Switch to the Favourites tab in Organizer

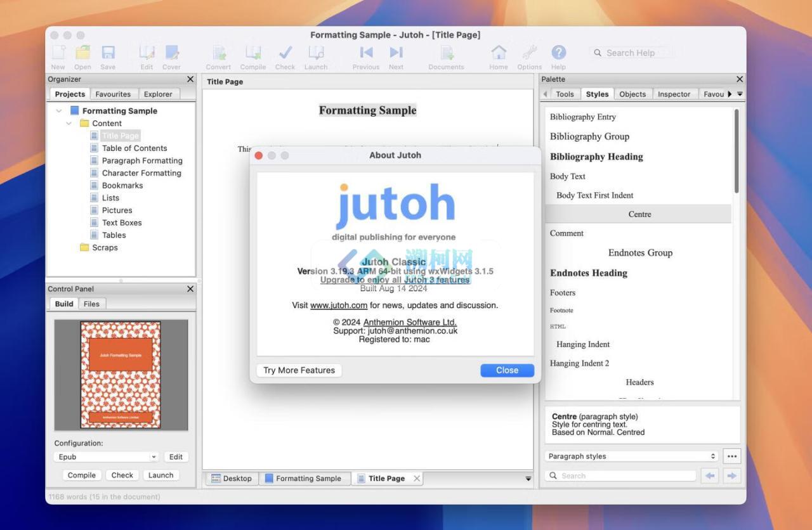point(113,94)
